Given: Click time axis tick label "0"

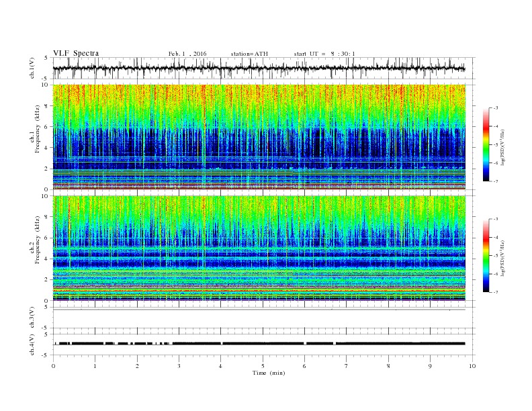Looking at the screenshot, I should 53,366.
